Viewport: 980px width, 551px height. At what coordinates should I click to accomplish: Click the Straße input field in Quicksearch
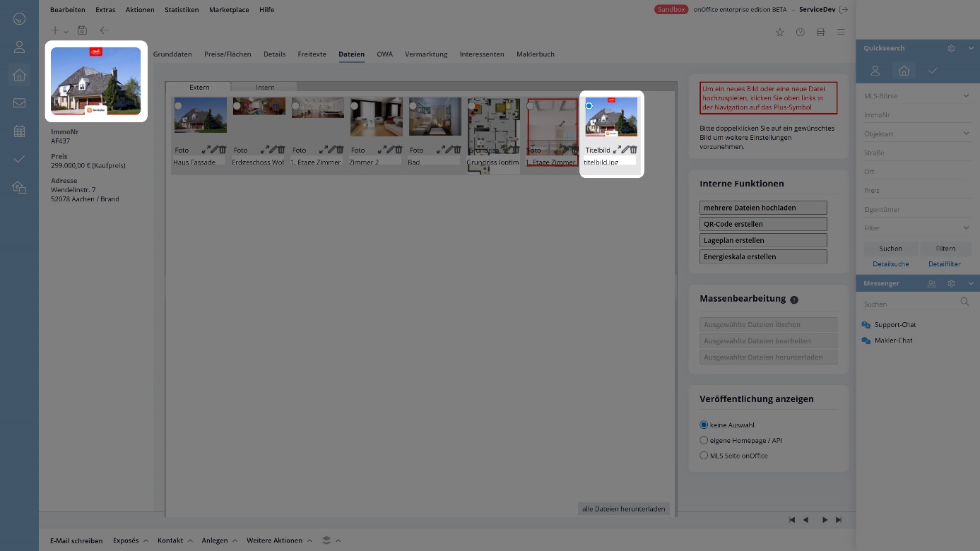coord(916,153)
